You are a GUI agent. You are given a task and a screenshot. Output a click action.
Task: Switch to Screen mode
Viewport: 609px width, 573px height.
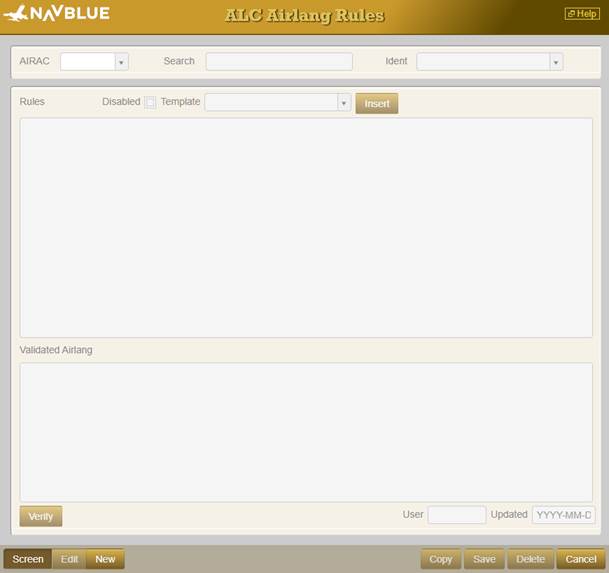(x=28, y=559)
